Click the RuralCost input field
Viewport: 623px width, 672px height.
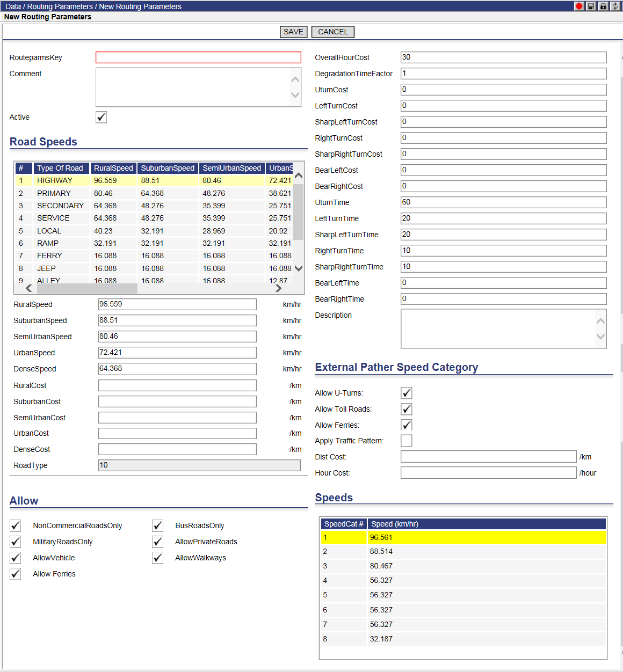pyautogui.click(x=177, y=385)
